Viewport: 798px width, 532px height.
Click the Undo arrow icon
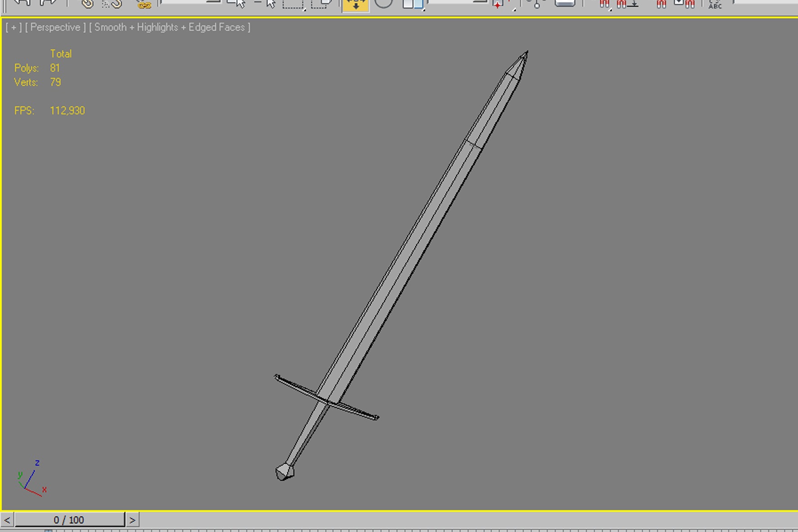(21, 3)
